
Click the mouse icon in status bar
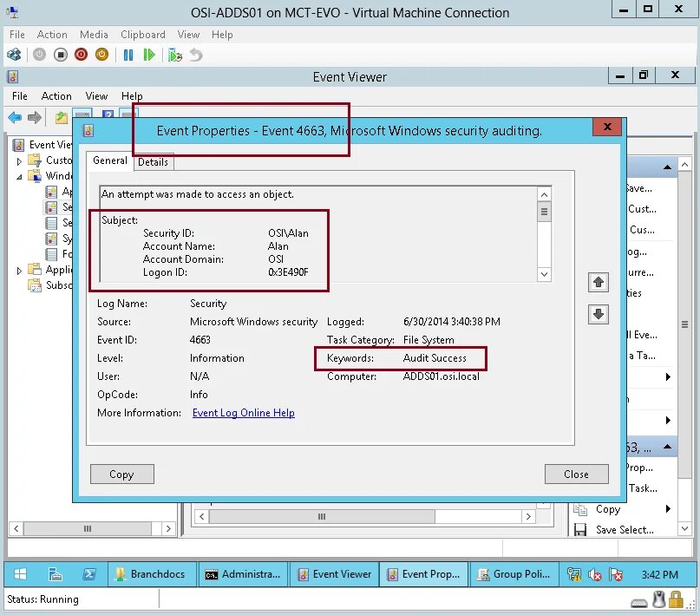point(659,599)
